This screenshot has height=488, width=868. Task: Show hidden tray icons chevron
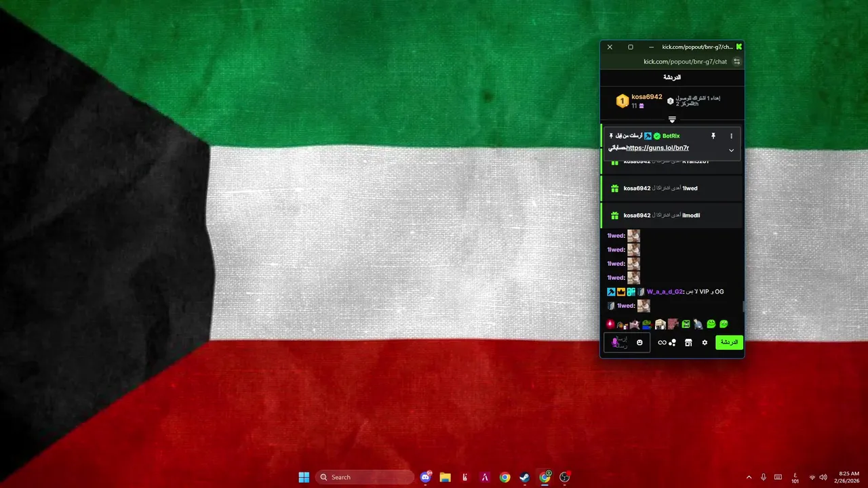pyautogui.click(x=749, y=477)
